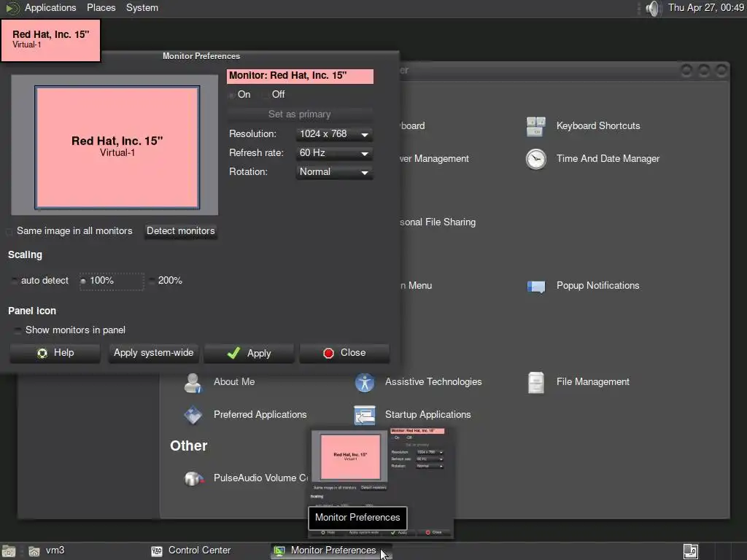This screenshot has width=747, height=560.
Task: Open File Management icon in Control Center
Action: (535, 382)
